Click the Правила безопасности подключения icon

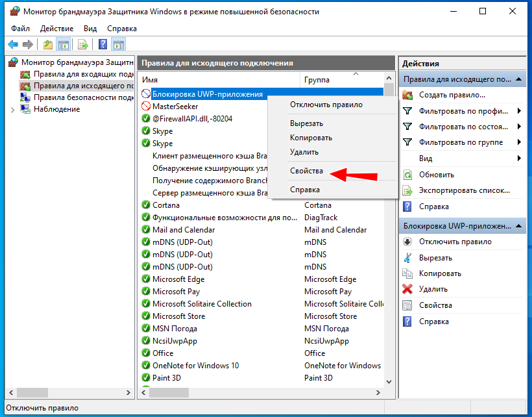25,97
